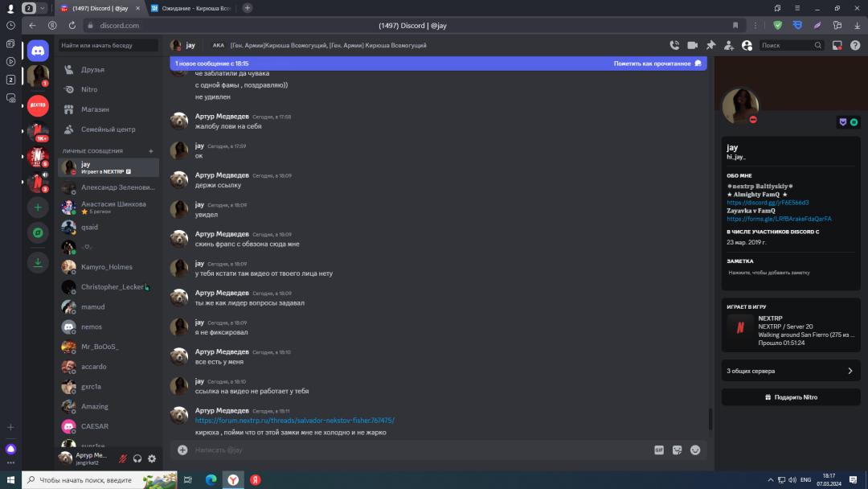Open the emoji picker
This screenshot has height=489, width=868.
coord(695,450)
